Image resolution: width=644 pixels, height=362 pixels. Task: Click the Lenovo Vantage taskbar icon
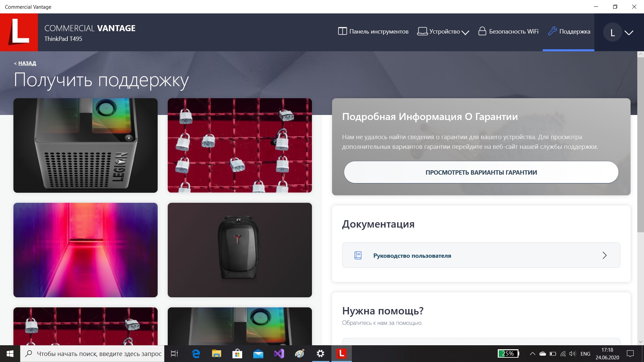pyautogui.click(x=341, y=354)
